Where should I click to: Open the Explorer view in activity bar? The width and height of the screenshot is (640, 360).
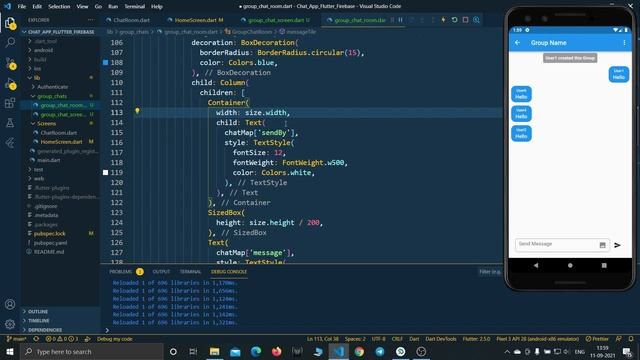[x=10, y=23]
